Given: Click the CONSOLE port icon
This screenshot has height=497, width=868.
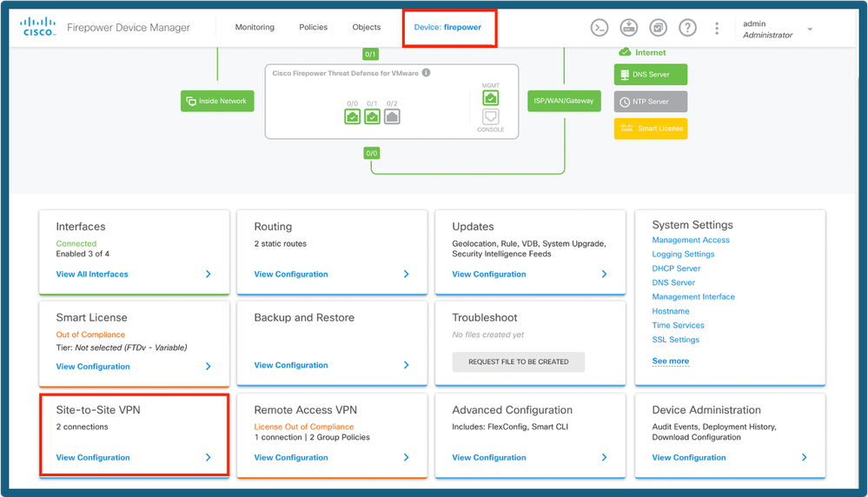Looking at the screenshot, I should click(490, 116).
